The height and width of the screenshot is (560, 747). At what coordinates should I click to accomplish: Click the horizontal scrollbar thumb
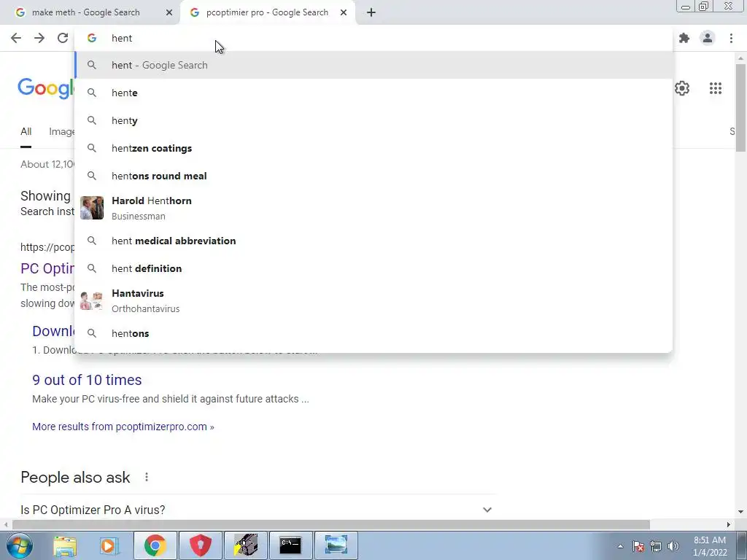[331, 525]
